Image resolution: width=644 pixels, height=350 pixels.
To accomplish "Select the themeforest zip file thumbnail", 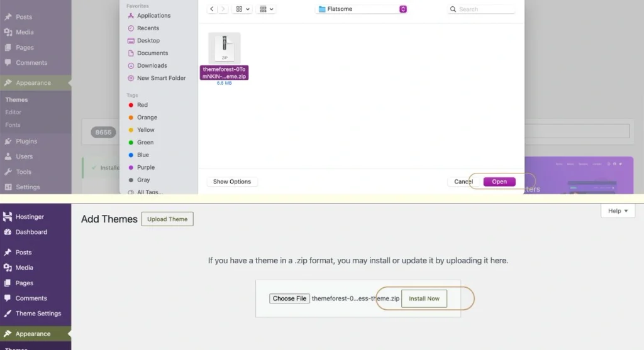I will click(225, 48).
